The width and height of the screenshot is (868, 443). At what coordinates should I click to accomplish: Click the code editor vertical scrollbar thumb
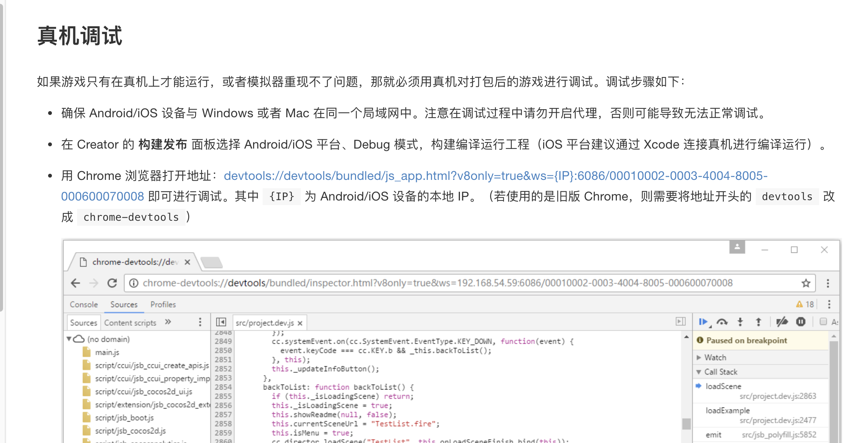click(686, 424)
